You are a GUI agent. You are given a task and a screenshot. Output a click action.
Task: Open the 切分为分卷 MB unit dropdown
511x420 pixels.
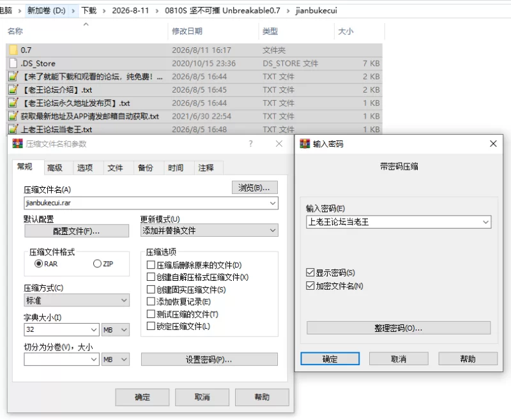(116, 359)
